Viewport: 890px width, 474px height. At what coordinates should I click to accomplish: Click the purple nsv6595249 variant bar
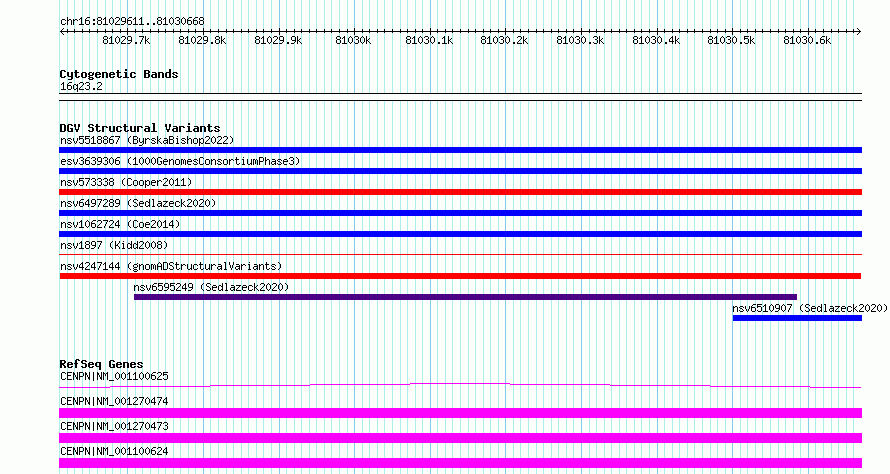[x=465, y=297]
